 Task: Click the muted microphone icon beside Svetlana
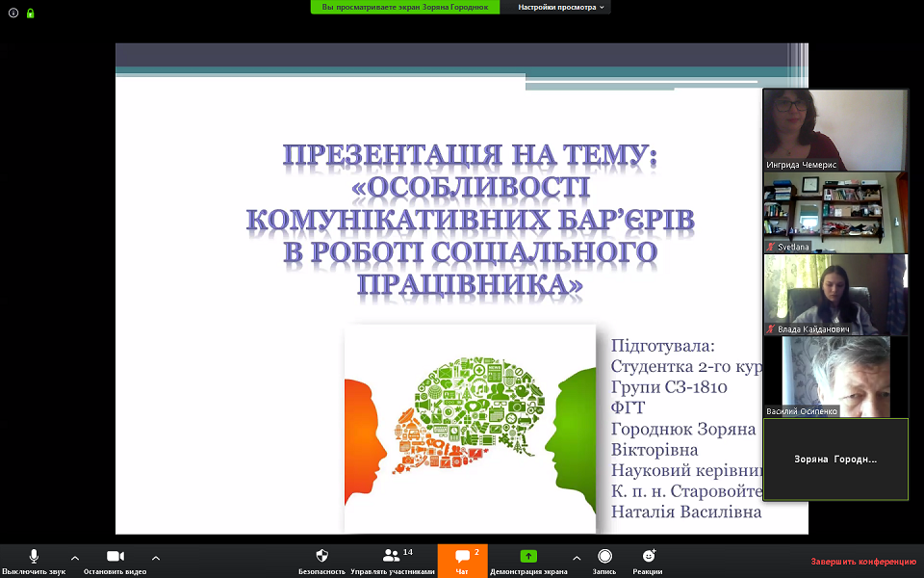pyautogui.click(x=770, y=247)
